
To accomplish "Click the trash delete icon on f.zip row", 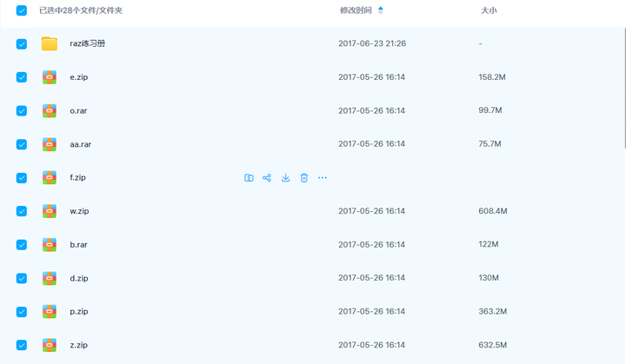I will tap(303, 177).
